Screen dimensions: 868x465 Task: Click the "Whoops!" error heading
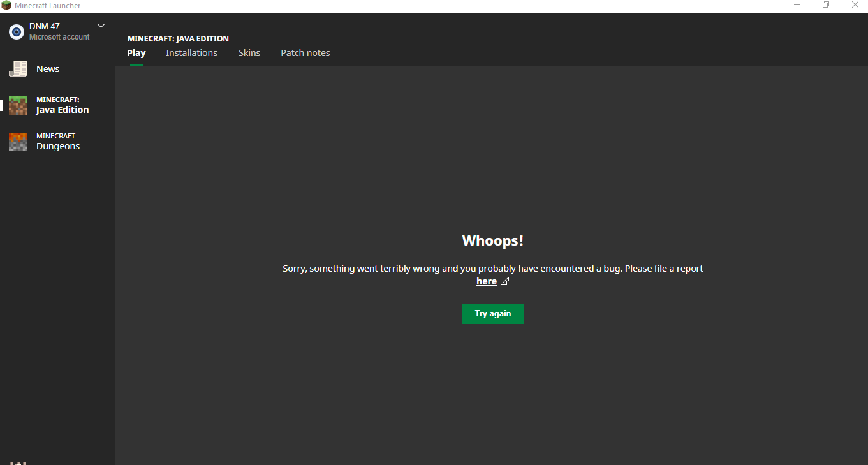[493, 240]
